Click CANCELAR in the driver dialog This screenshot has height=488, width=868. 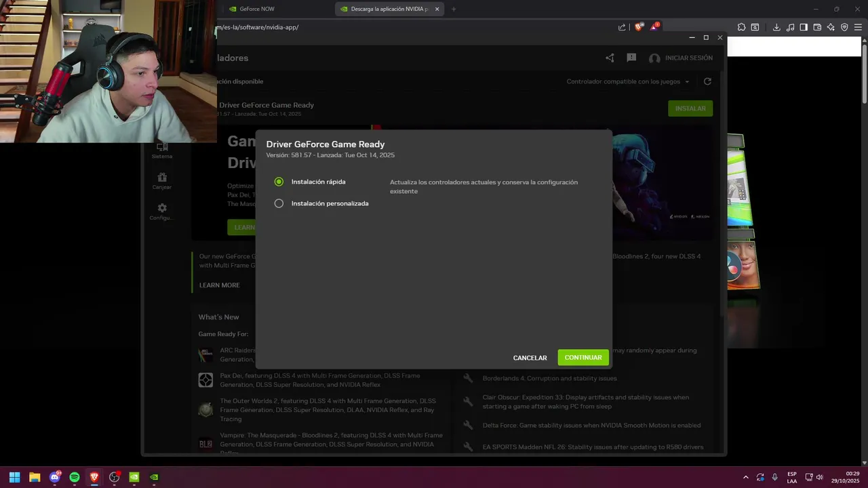click(x=530, y=358)
